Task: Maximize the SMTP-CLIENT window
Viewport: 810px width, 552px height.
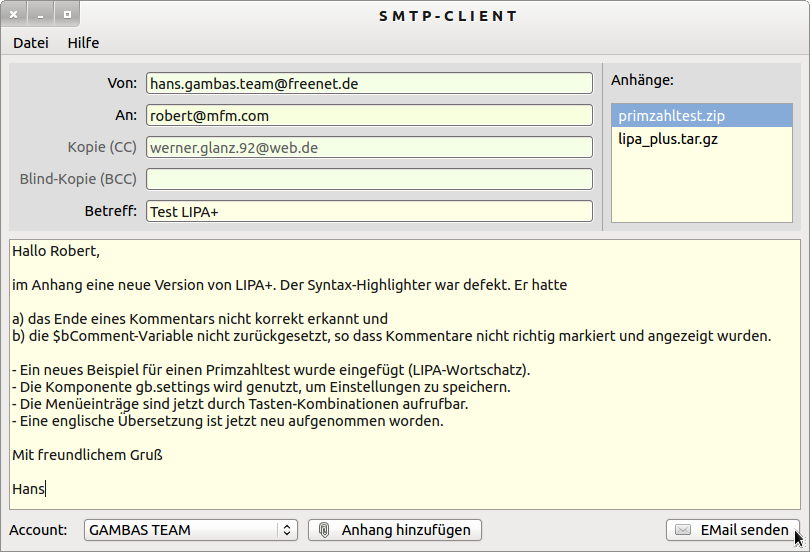Action: click(x=67, y=15)
